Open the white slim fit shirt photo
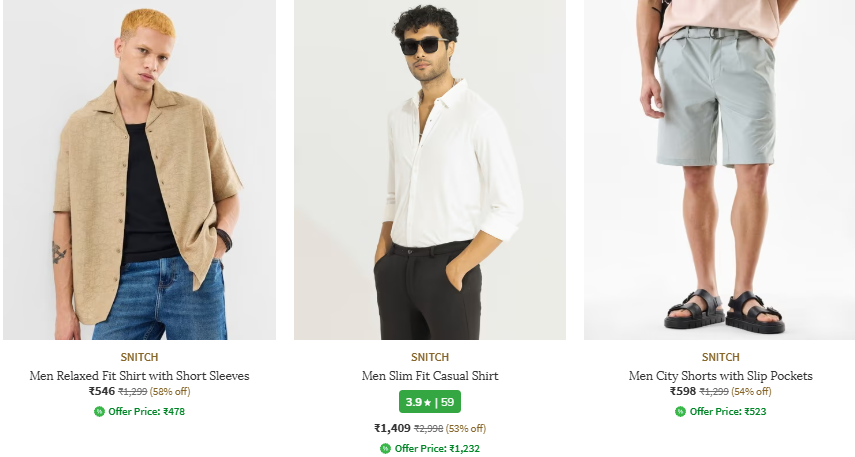The image size is (855, 457). coord(429,170)
